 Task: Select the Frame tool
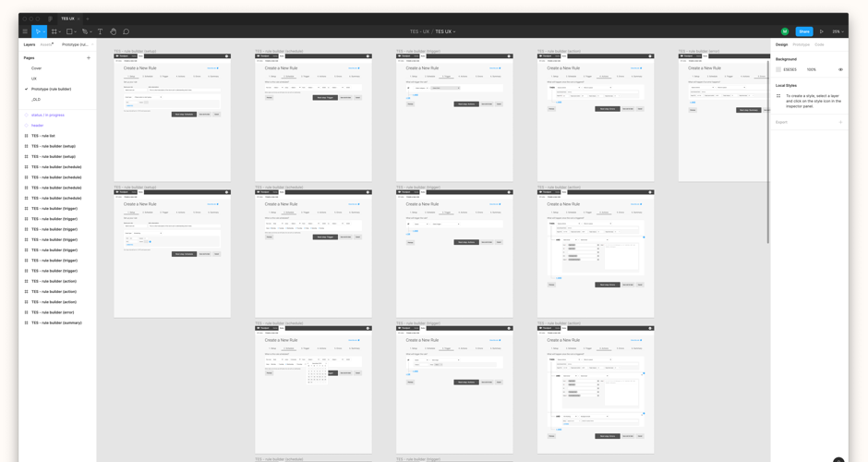54,31
